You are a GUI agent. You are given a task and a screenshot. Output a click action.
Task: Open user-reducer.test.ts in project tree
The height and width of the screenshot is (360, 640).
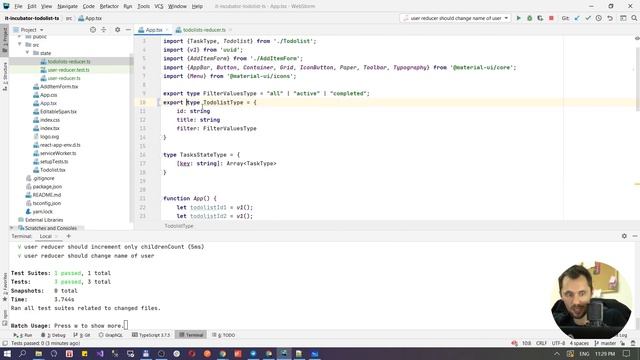pos(68,70)
